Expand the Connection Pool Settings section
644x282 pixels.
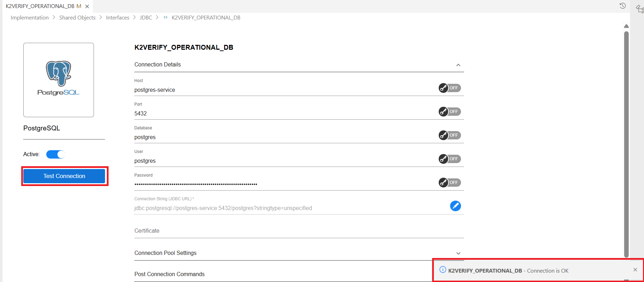click(458, 253)
